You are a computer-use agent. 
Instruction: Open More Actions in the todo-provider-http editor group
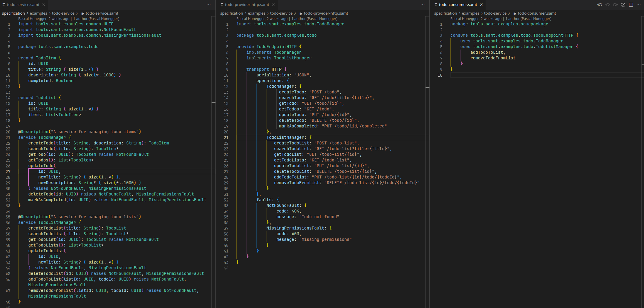[x=423, y=5]
